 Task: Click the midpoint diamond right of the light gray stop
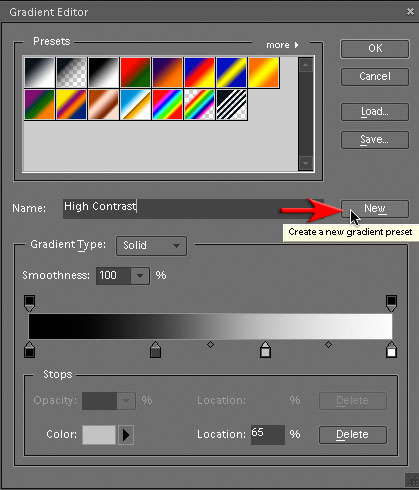pyautogui.click(x=328, y=344)
